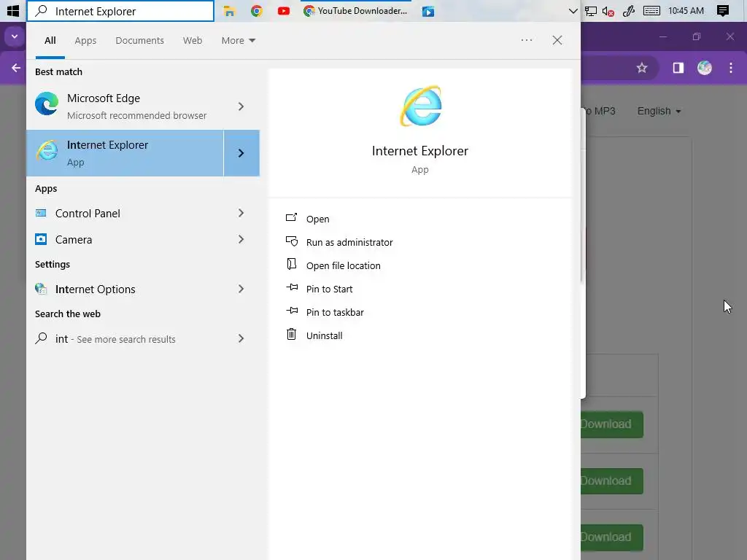Switch to the Documents search tab
Viewport: 747px width, 560px height.
click(x=139, y=41)
